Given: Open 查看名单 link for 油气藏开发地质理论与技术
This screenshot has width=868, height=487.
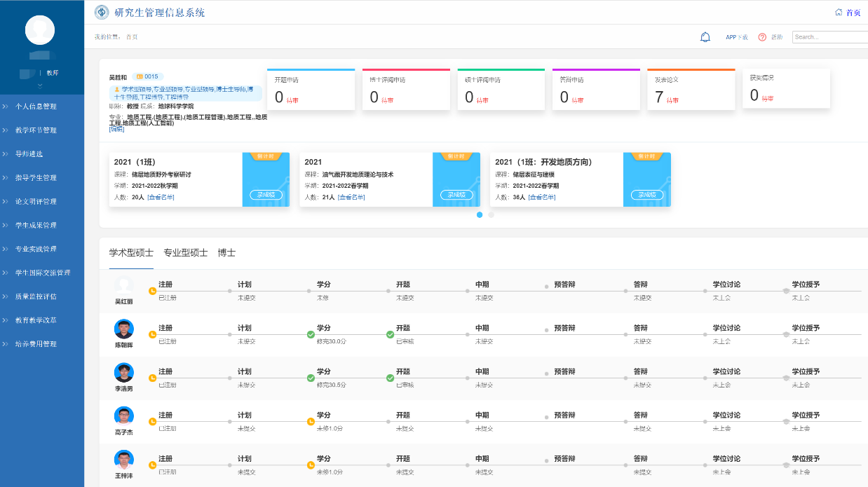Looking at the screenshot, I should [x=351, y=198].
